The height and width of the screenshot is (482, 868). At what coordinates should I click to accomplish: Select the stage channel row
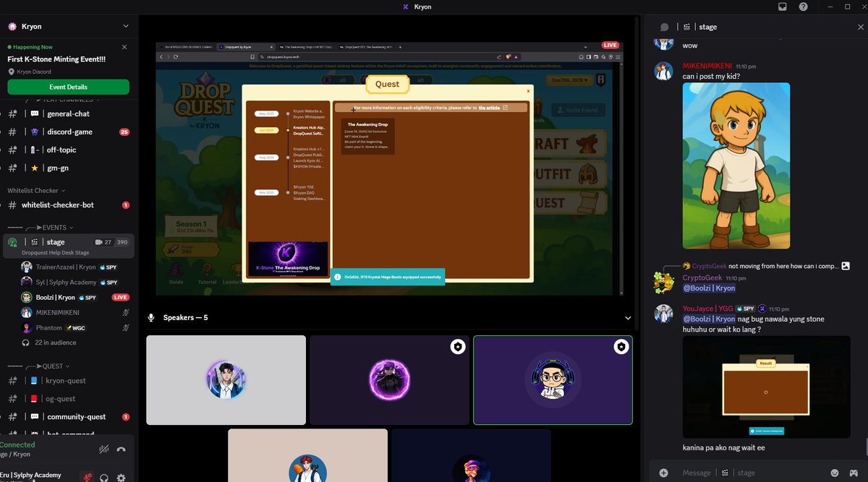pyautogui.click(x=67, y=246)
